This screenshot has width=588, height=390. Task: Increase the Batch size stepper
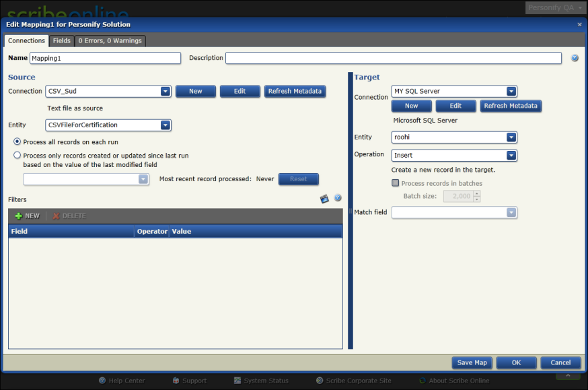click(x=476, y=194)
